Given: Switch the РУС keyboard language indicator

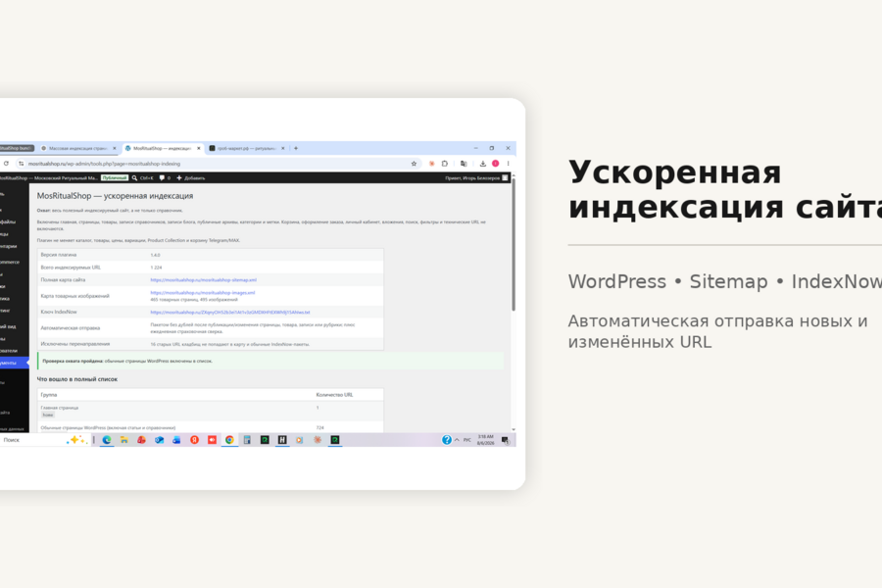Looking at the screenshot, I should pyautogui.click(x=466, y=440).
